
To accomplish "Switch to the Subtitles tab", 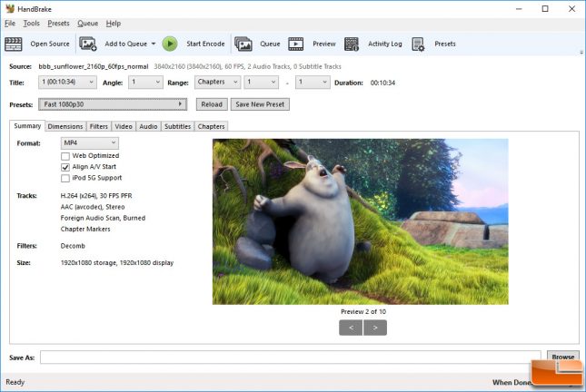I will 177,126.
